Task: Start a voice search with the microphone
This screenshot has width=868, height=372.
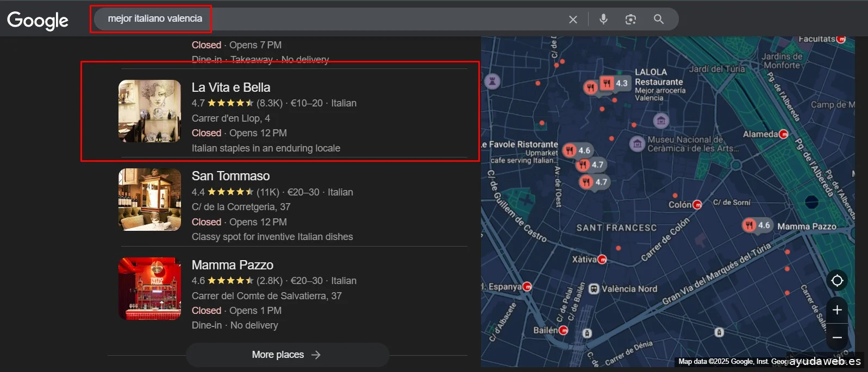Action: click(x=603, y=19)
